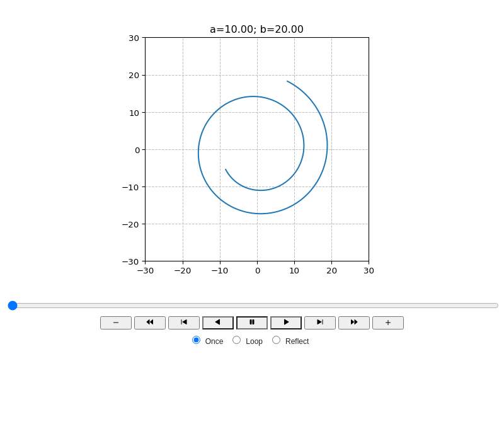This screenshot has height=441, width=504.
Task: Play the animation forward
Action: coord(286,323)
